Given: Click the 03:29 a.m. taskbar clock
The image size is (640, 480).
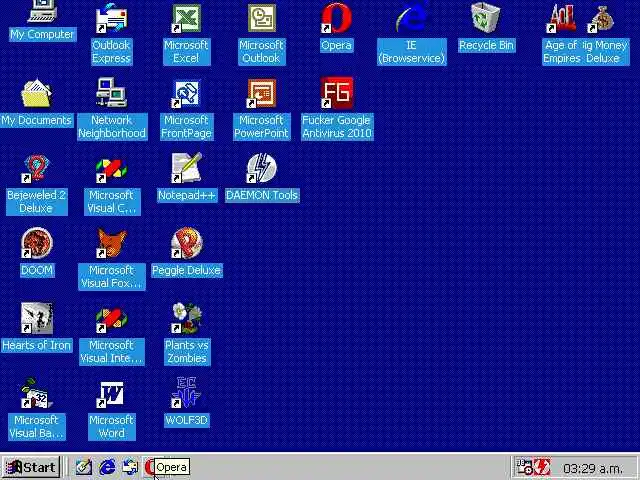Looking at the screenshot, I should 593,468.
